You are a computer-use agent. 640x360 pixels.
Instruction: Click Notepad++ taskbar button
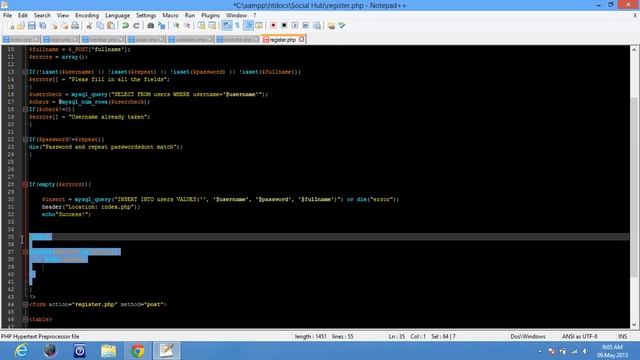point(167,351)
